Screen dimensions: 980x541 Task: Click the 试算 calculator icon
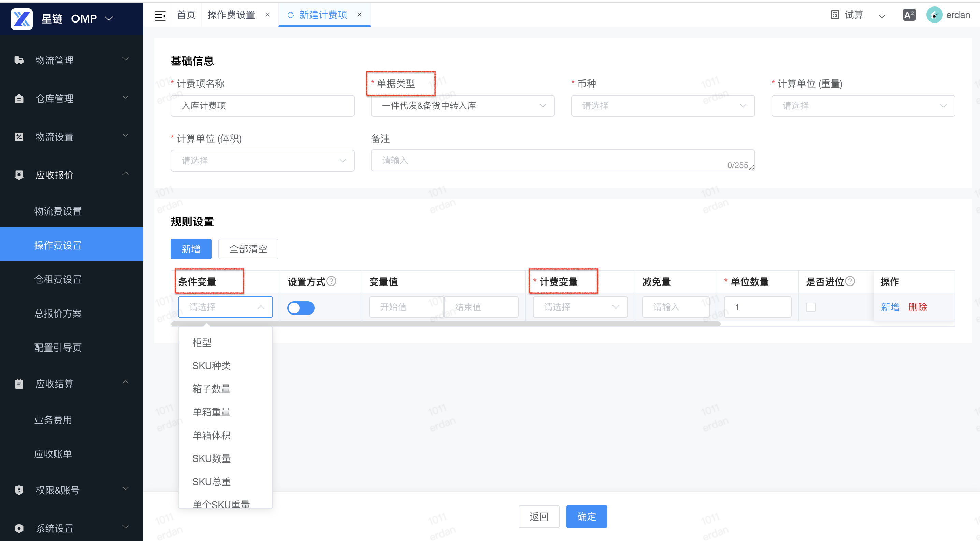[x=835, y=15]
